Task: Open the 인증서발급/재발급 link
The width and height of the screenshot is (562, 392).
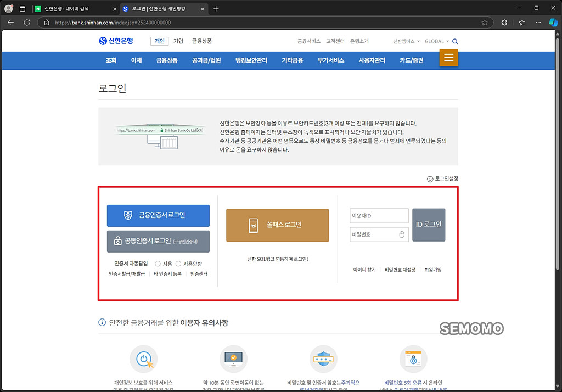Action: click(x=127, y=273)
